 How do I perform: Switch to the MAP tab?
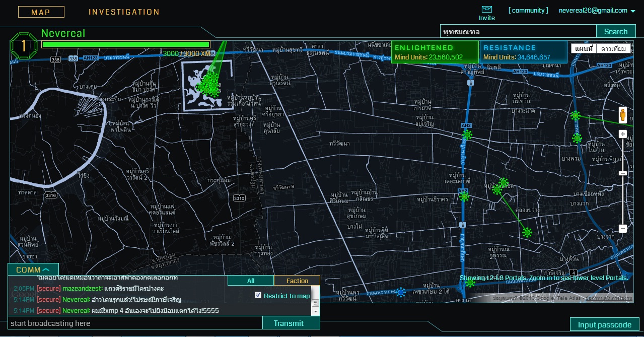[x=41, y=12]
